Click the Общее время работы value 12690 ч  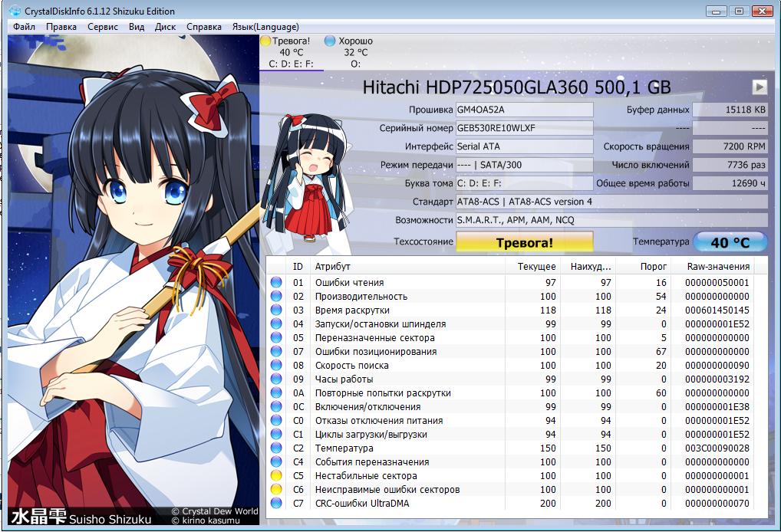(x=730, y=183)
